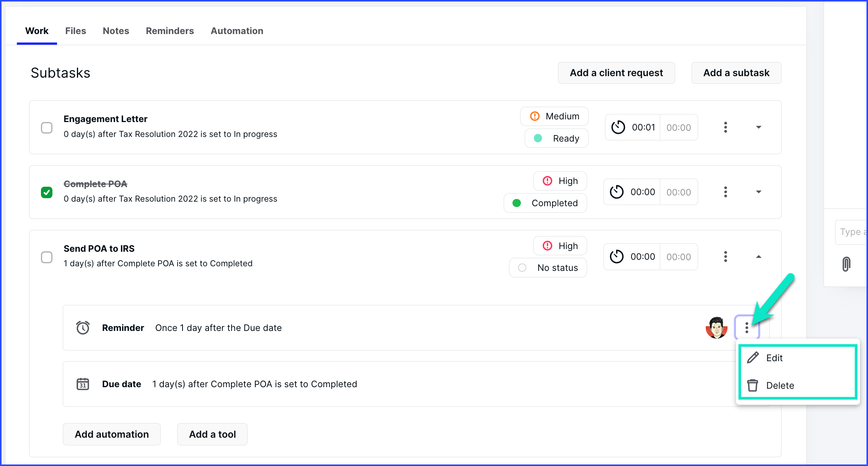Screen dimensions: 868x466
Task: Switch to the Reminders tab
Action: coord(170,31)
